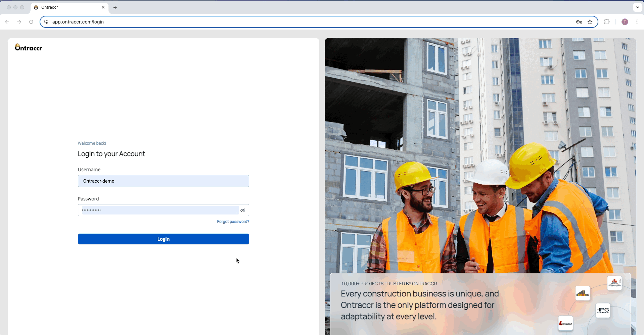Viewport: 644px width, 335px height.
Task: Select the Ontraccr browser tab
Action: (70, 7)
